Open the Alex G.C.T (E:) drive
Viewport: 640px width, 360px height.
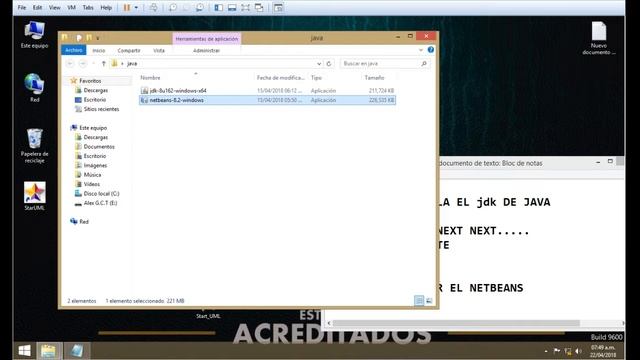pyautogui.click(x=100, y=203)
